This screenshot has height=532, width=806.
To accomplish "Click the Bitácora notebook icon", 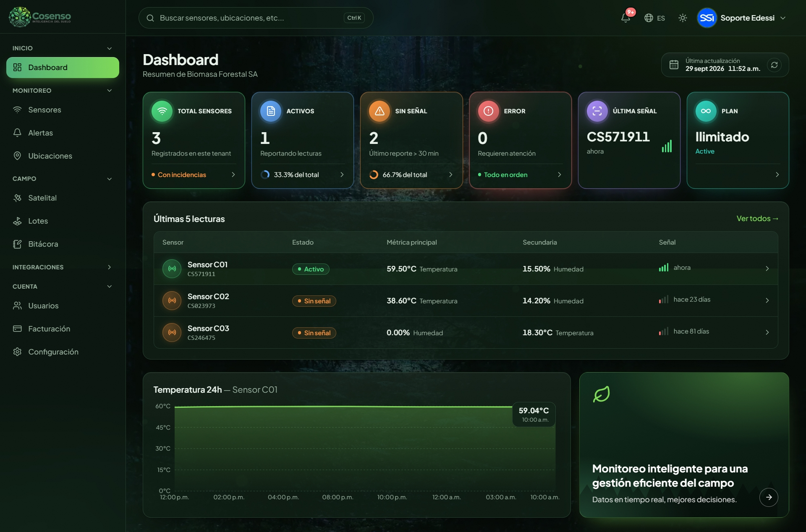I will click(17, 244).
